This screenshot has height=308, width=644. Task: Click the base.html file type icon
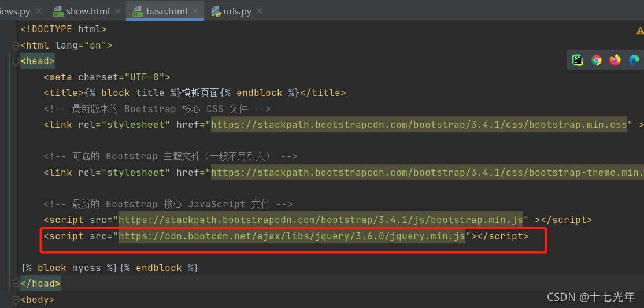pos(138,11)
